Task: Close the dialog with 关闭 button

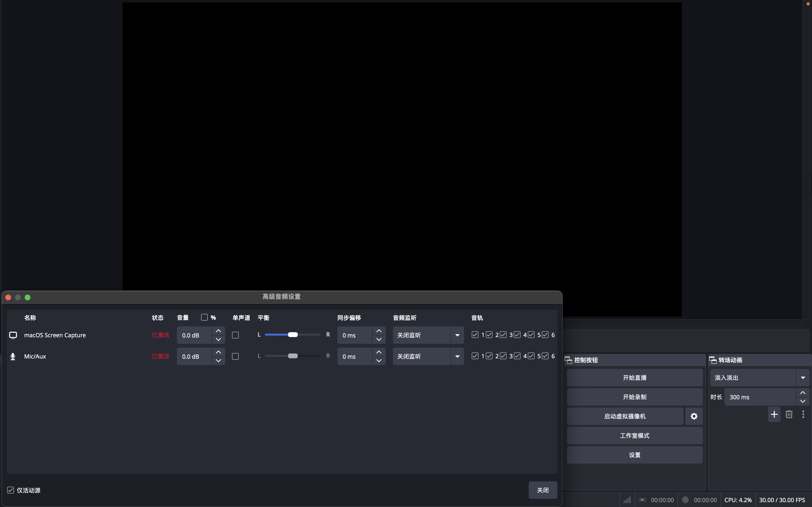Action: [x=543, y=490]
